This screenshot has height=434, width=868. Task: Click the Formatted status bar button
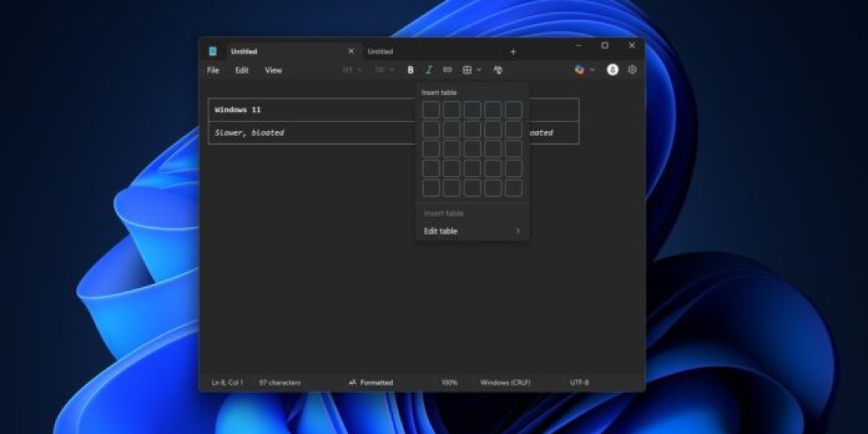point(371,382)
